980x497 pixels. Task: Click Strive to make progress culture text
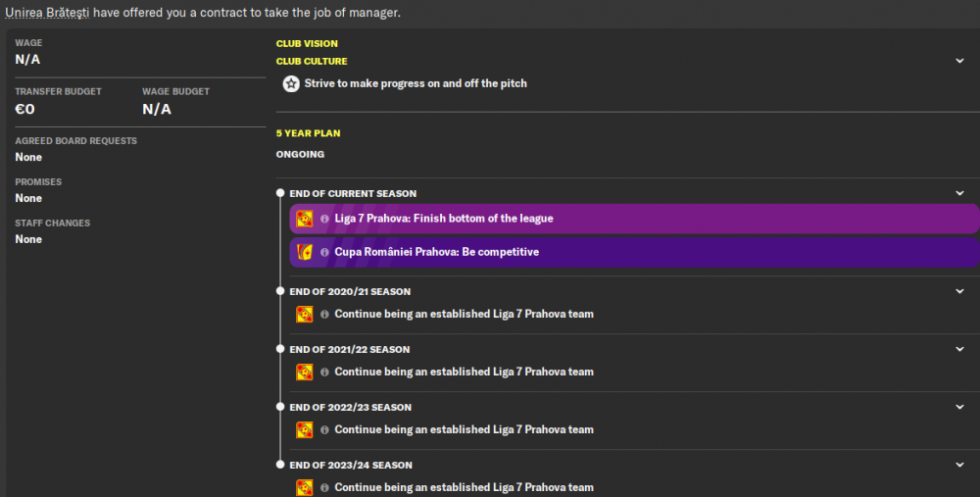point(416,83)
